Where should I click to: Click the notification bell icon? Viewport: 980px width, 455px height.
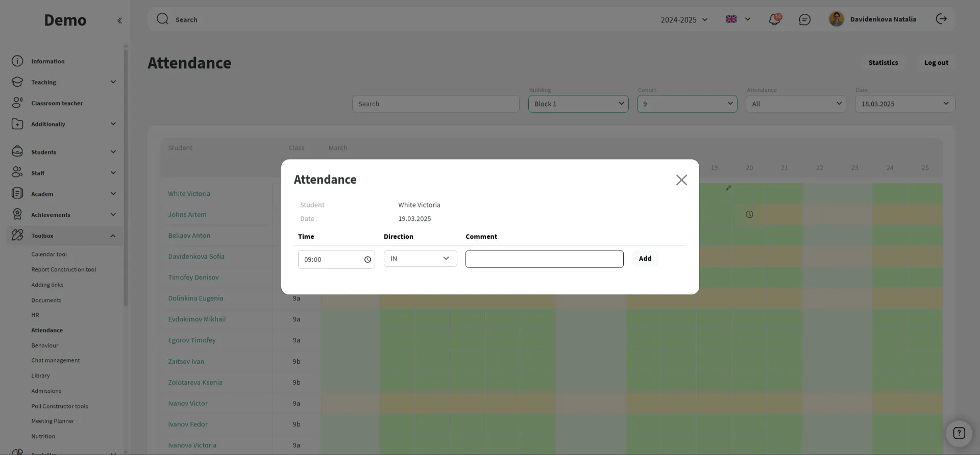click(x=774, y=19)
